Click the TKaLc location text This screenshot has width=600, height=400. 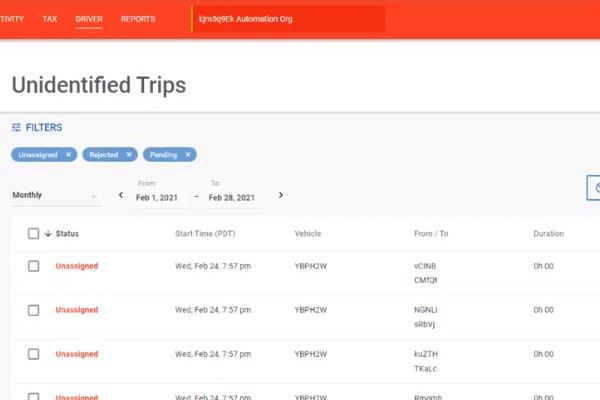tap(425, 369)
